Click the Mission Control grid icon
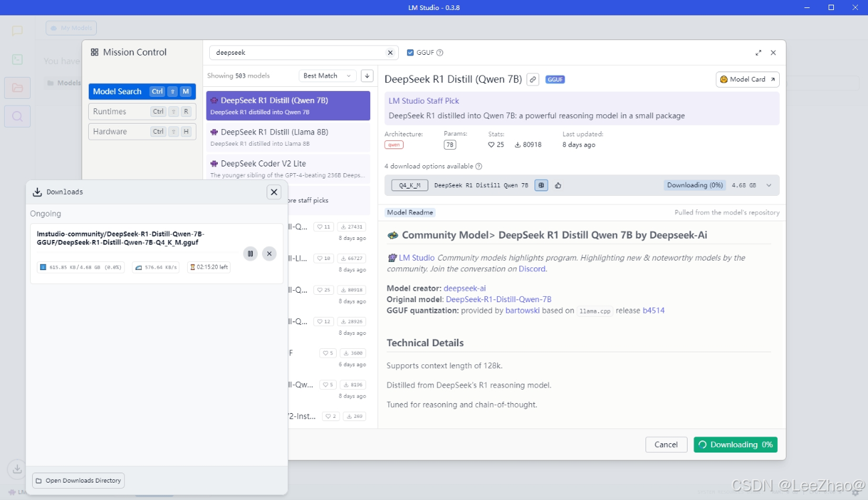 point(95,52)
